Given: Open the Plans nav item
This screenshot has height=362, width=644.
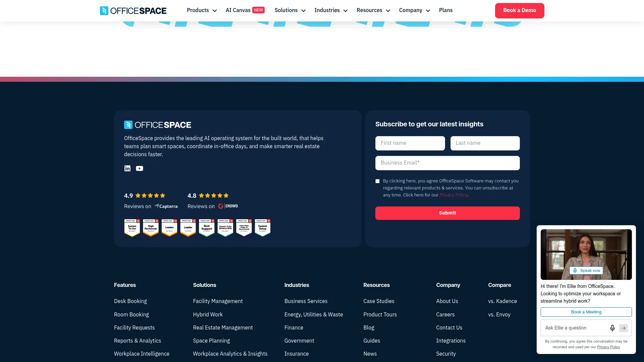Looking at the screenshot, I should (x=446, y=10).
